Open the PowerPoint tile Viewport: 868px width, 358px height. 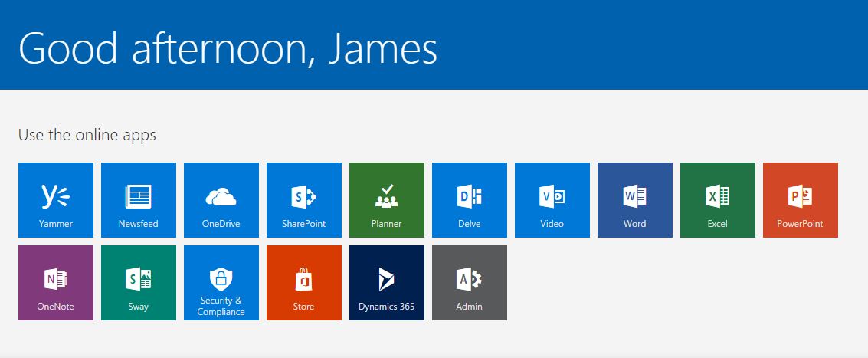pyautogui.click(x=801, y=200)
